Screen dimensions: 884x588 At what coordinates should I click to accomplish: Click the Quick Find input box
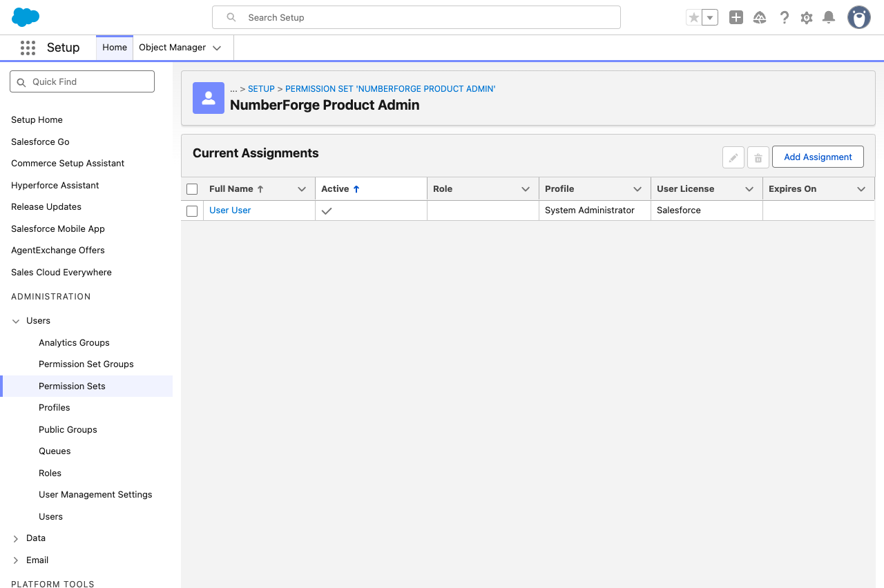pyautogui.click(x=82, y=81)
